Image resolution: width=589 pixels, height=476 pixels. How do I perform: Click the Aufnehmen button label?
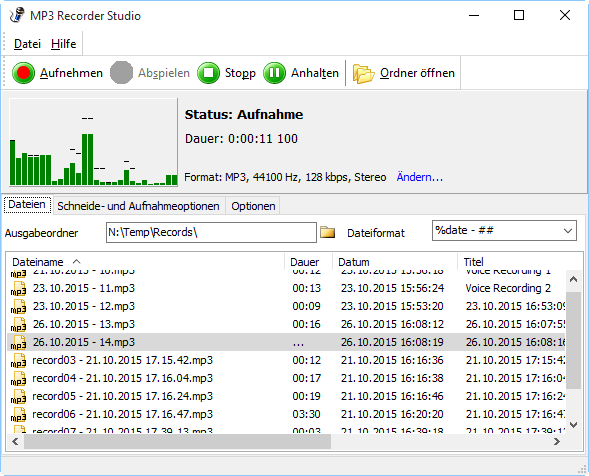click(x=71, y=73)
